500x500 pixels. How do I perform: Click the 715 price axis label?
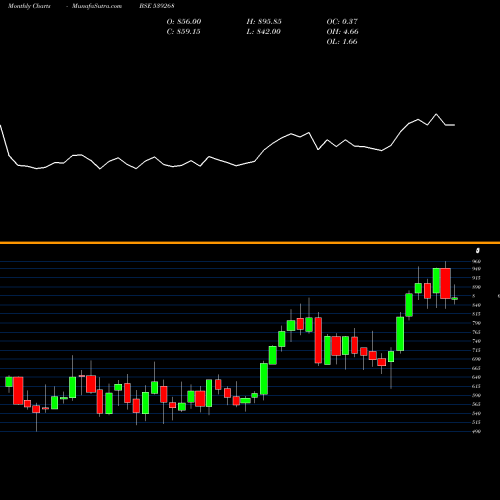pyautogui.click(x=477, y=350)
